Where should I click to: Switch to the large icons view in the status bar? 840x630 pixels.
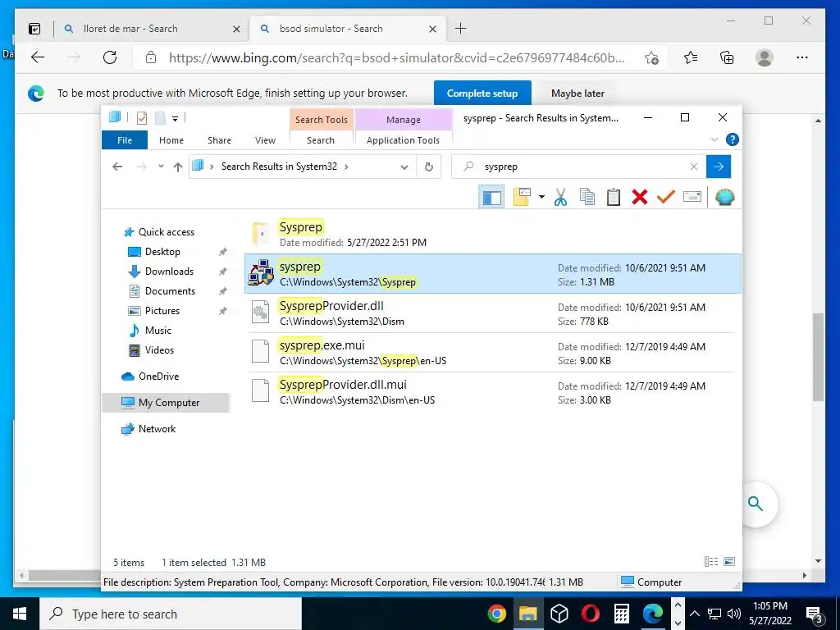(729, 561)
